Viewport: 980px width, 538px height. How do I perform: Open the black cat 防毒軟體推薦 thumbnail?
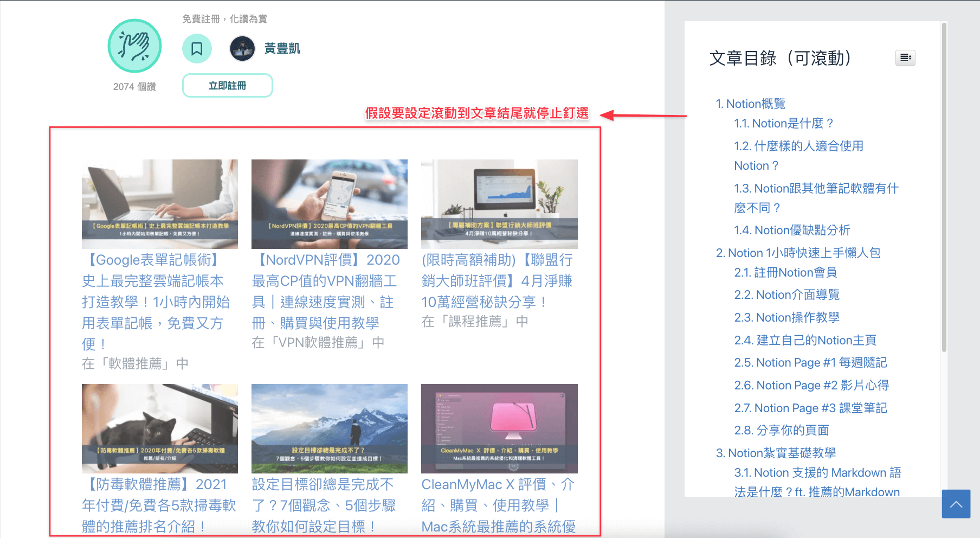click(x=160, y=428)
